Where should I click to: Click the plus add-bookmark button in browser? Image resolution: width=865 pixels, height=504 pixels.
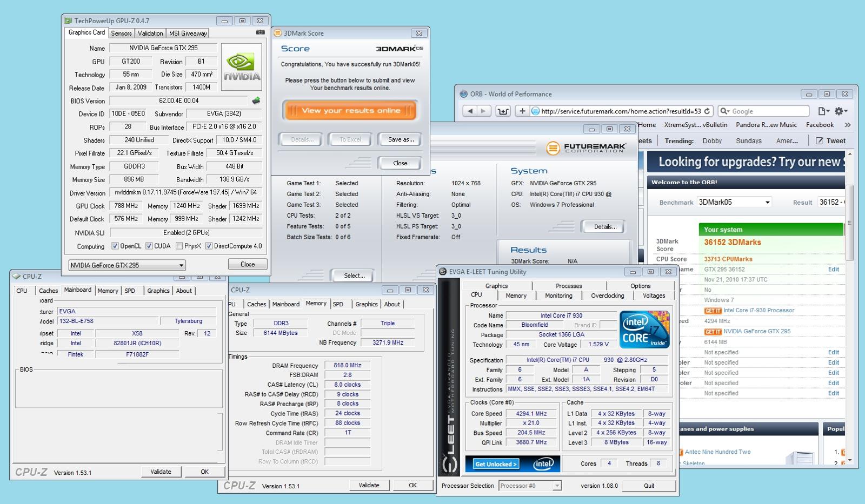point(522,111)
